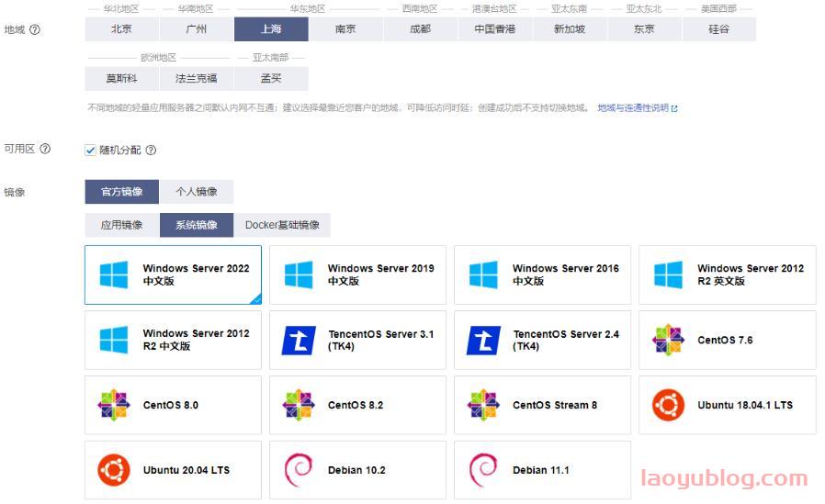The image size is (825, 504).
Task: Click the Ubuntu 18.04.1 LTS logo icon
Action: 668,405
